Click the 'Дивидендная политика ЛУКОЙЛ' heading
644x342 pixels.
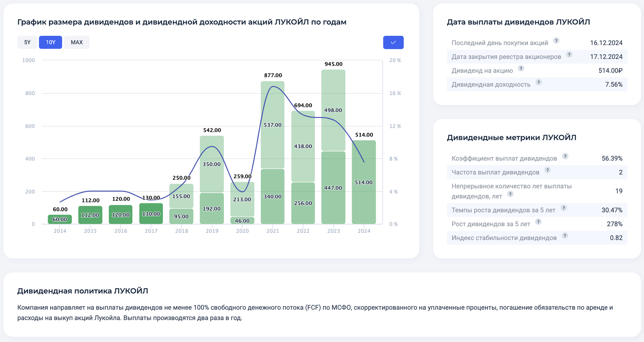click(83, 291)
